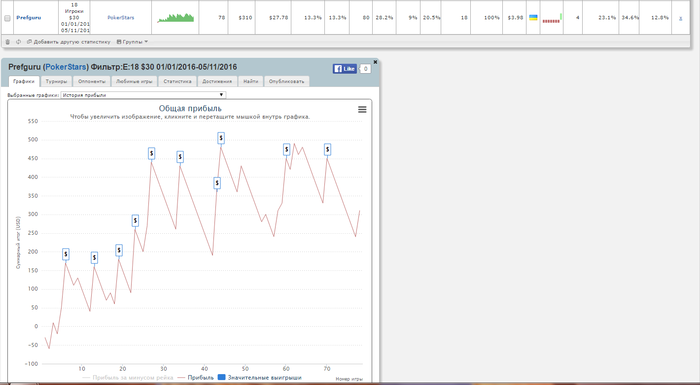700x385 pixels.
Task: Click the 'Общая прибыль' chart title
Action: (x=190, y=109)
